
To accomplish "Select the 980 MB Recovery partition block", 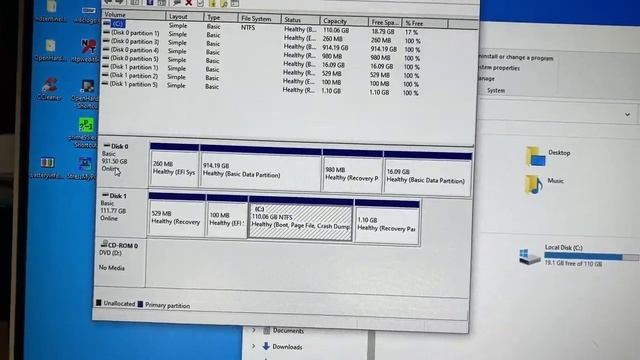I will point(352,171).
